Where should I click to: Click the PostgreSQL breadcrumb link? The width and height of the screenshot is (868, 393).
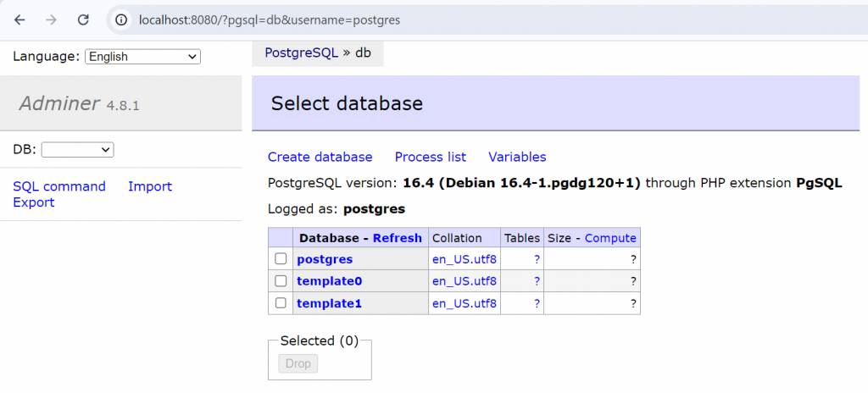point(301,53)
